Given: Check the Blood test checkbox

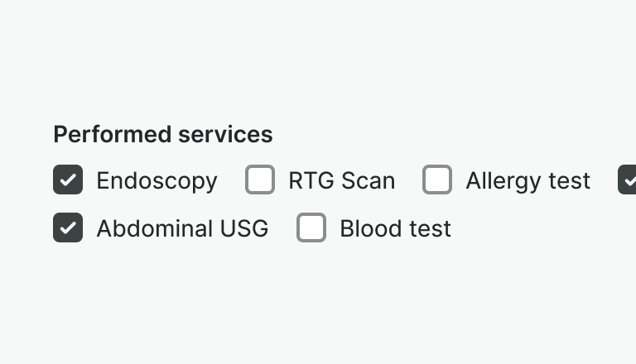Looking at the screenshot, I should pyautogui.click(x=311, y=227).
